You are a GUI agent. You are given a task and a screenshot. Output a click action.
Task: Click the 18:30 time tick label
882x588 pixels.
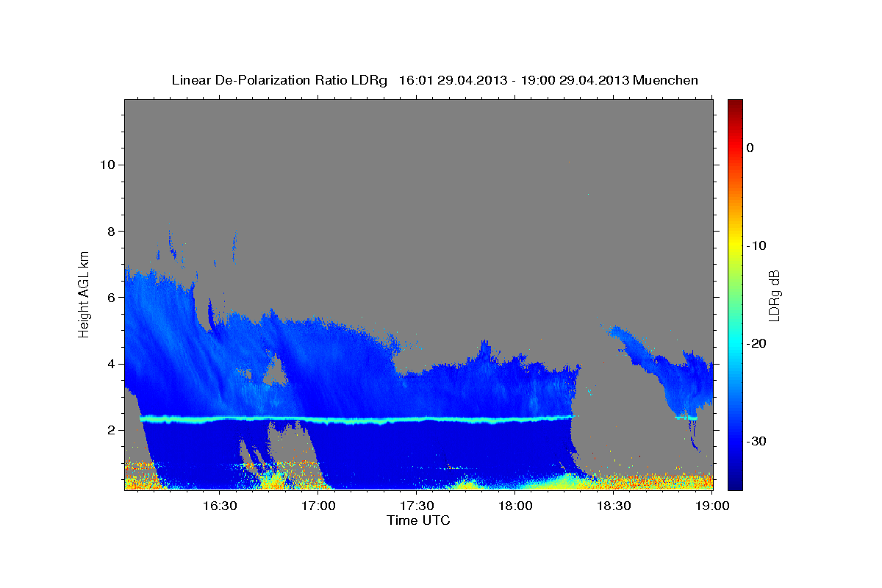click(614, 506)
